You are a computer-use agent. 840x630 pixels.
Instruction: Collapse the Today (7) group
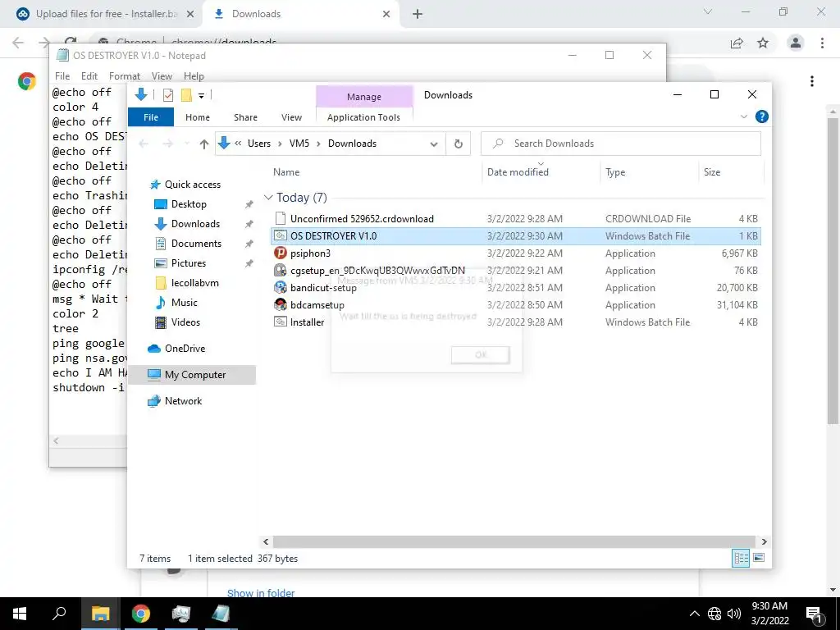tap(268, 198)
